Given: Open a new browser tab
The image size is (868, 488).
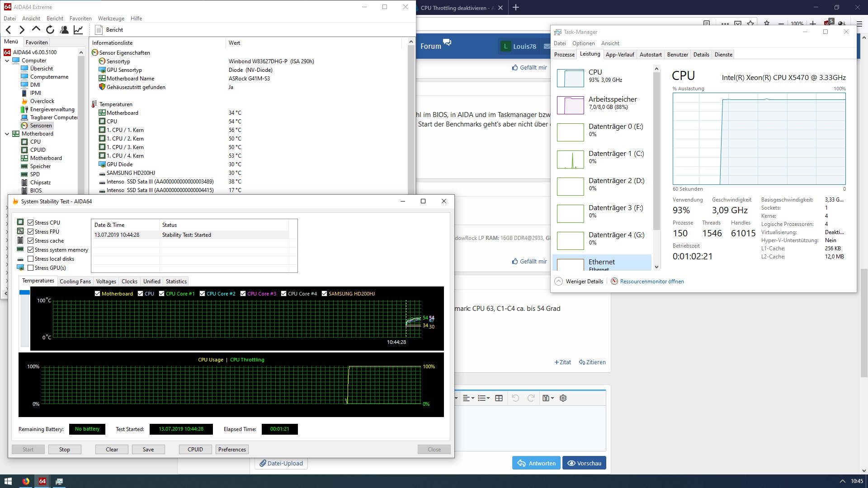Looking at the screenshot, I should 516,7.
